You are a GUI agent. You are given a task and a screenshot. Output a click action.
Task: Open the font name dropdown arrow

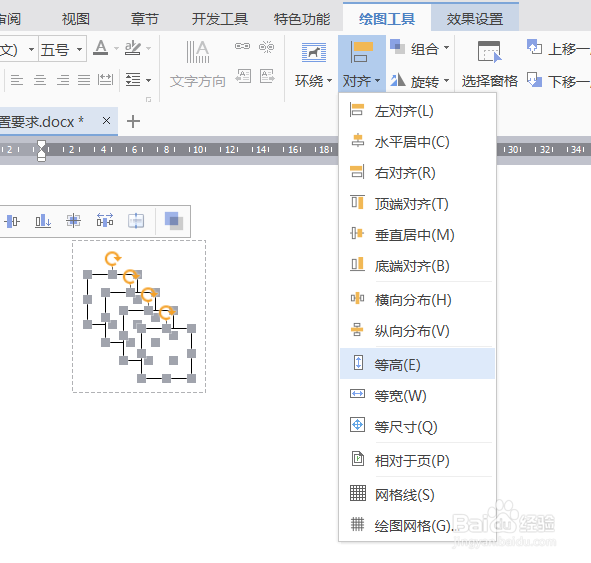(x=31, y=49)
